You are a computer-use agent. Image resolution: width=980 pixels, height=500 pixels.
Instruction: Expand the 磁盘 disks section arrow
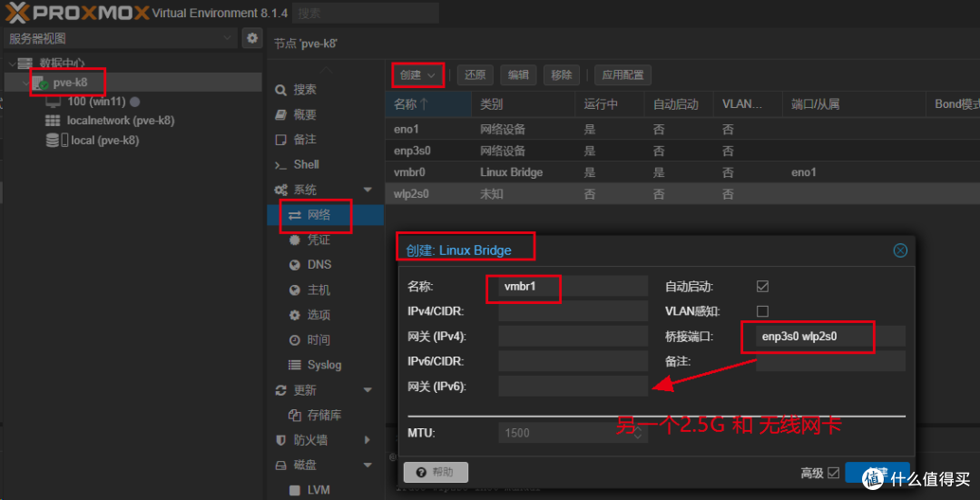pyautogui.click(x=367, y=465)
